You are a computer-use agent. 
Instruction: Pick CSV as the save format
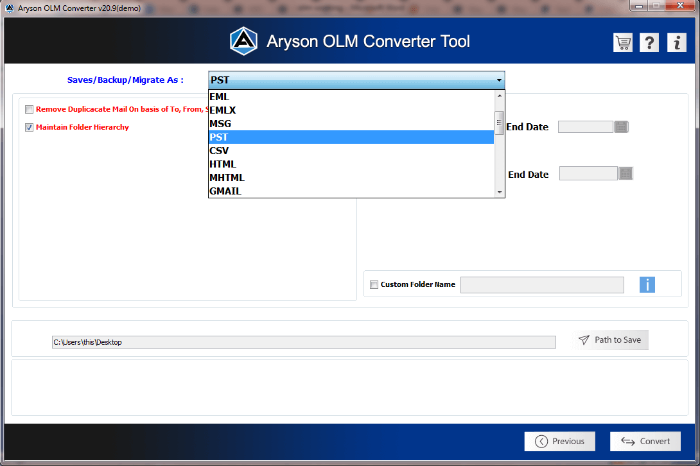[351, 150]
